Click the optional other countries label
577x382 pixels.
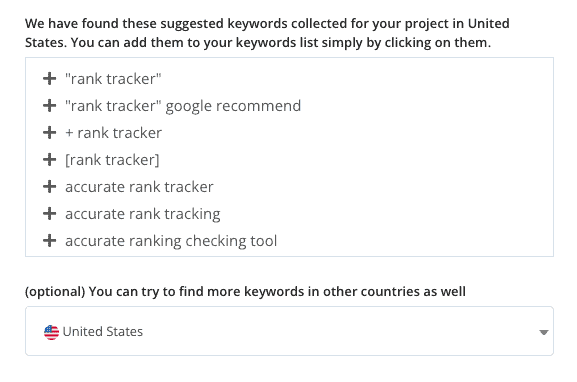(x=245, y=291)
